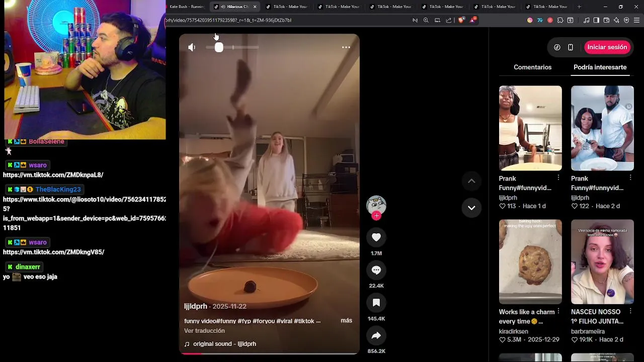Screen dimensions: 644x362
Task: Like the video with heart icon
Action: click(376, 237)
